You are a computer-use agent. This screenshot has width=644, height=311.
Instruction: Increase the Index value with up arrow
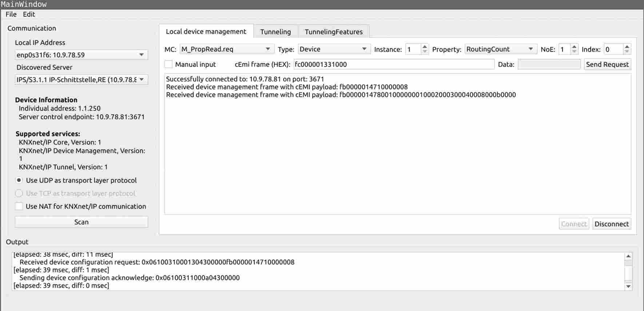point(627,47)
